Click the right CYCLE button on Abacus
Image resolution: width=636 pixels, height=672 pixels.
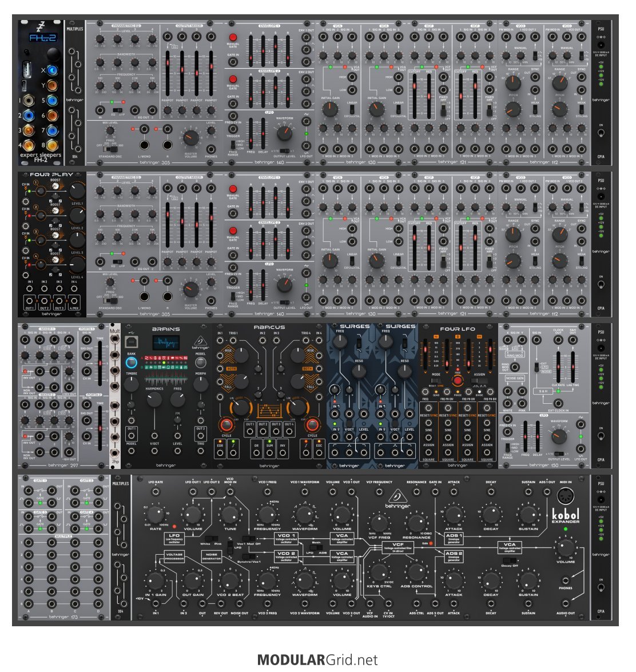pos(312,425)
